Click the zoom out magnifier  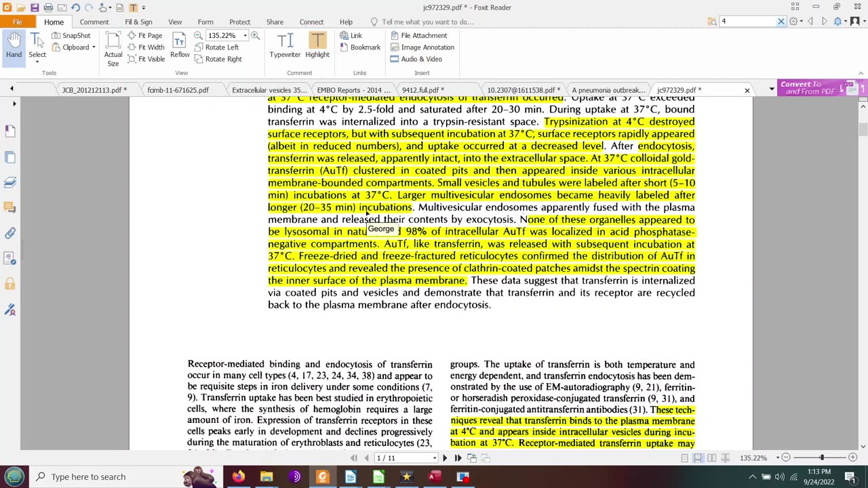198,35
